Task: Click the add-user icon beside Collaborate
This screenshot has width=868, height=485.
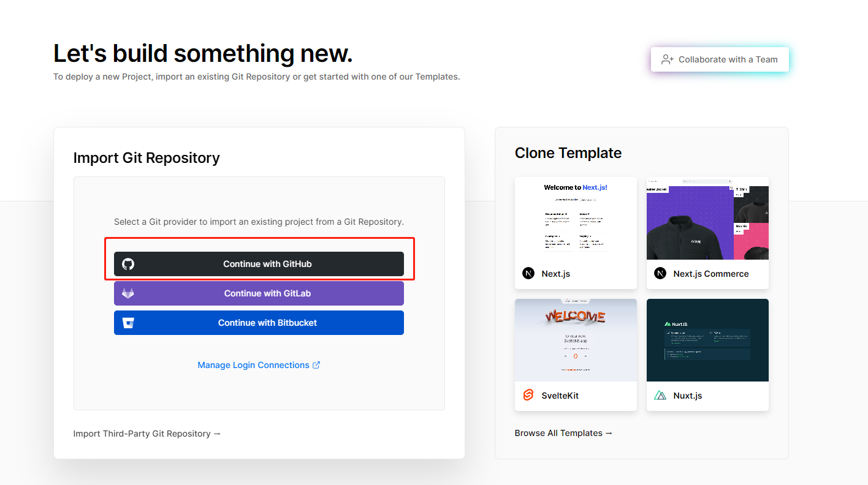Action: 668,59
